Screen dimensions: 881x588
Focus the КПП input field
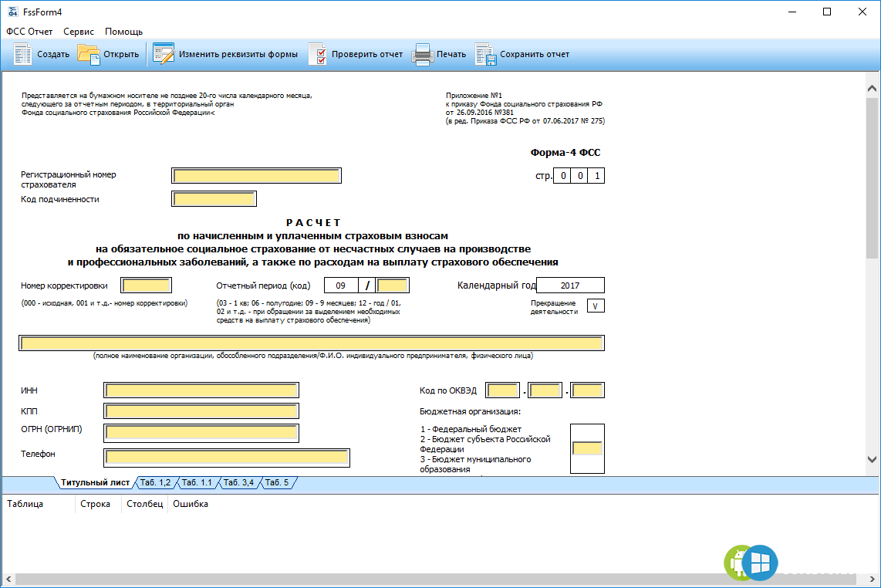[201, 411]
